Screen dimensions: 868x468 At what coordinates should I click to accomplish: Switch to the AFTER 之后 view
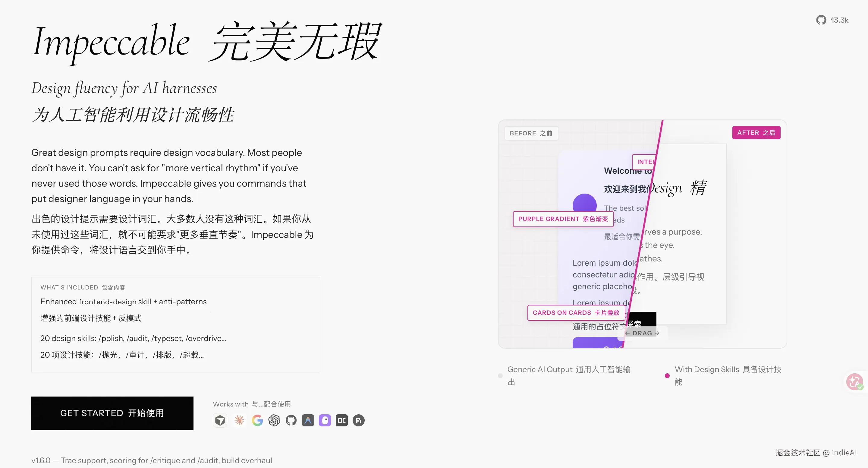756,132
